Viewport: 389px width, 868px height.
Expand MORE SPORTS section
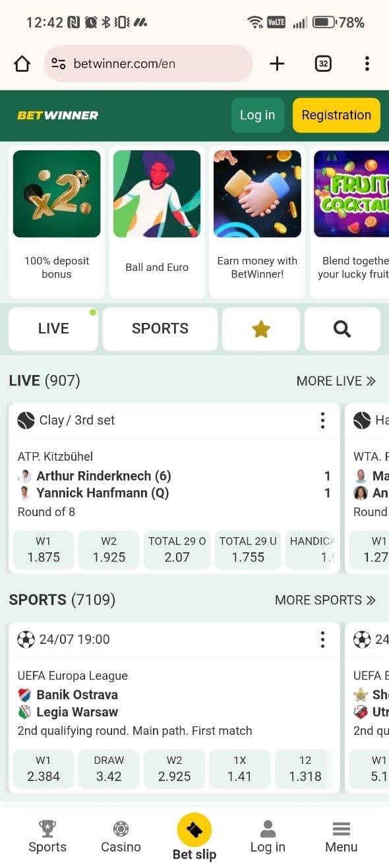click(x=326, y=600)
